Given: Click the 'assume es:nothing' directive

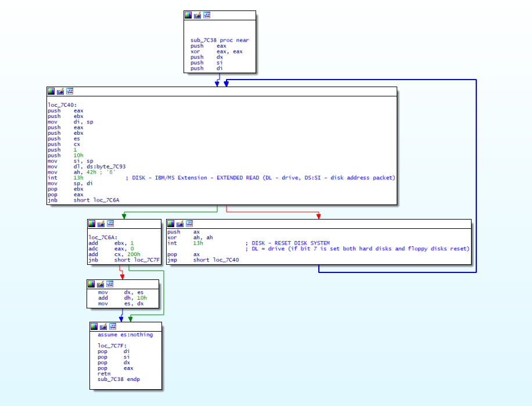Looking at the screenshot, I should 125,335.
